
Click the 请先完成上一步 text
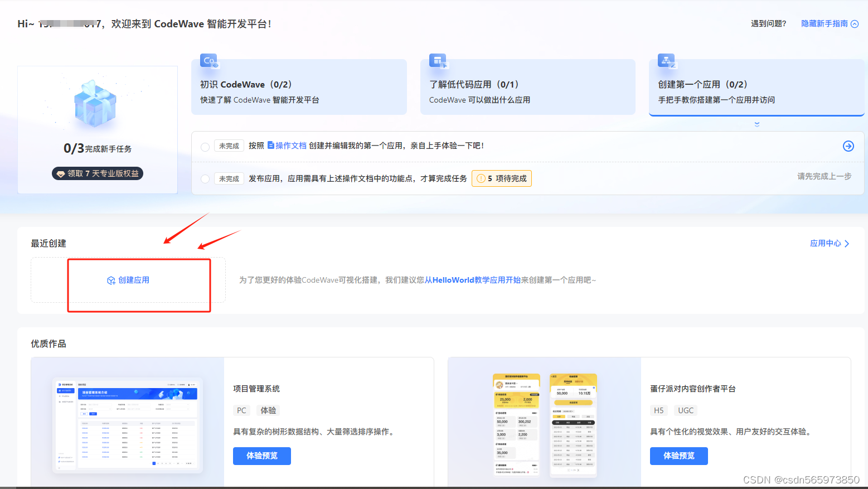point(824,176)
